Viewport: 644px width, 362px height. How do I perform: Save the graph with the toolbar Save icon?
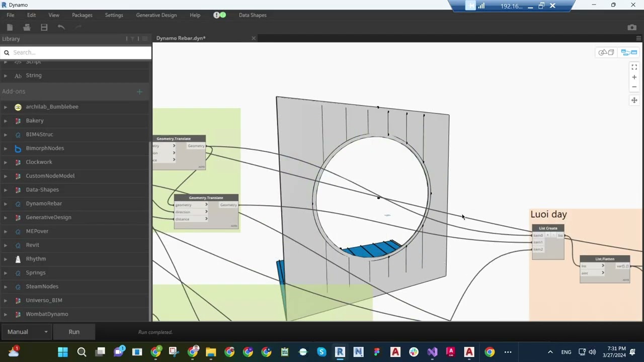[x=44, y=27]
